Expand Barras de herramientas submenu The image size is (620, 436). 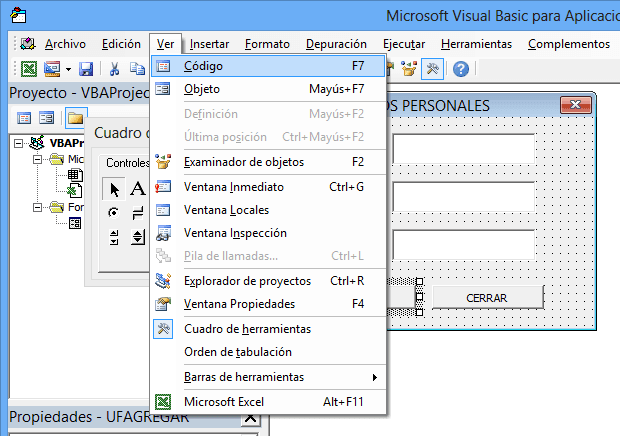(268, 377)
